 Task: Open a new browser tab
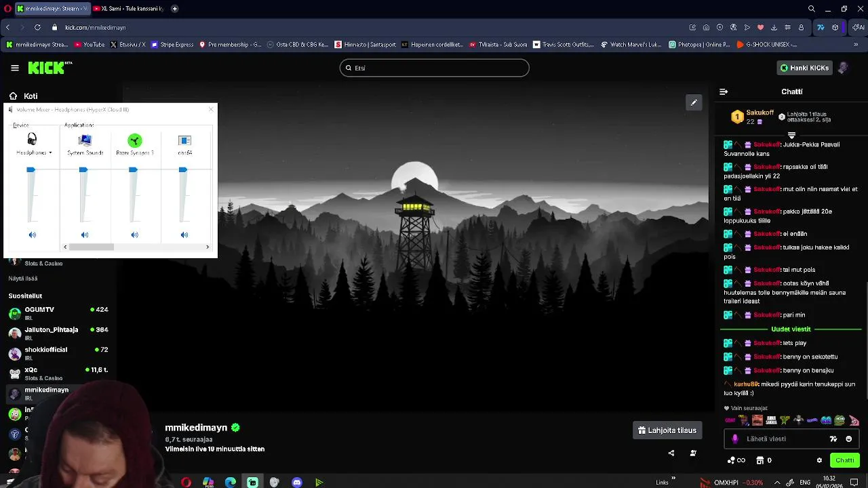click(174, 9)
